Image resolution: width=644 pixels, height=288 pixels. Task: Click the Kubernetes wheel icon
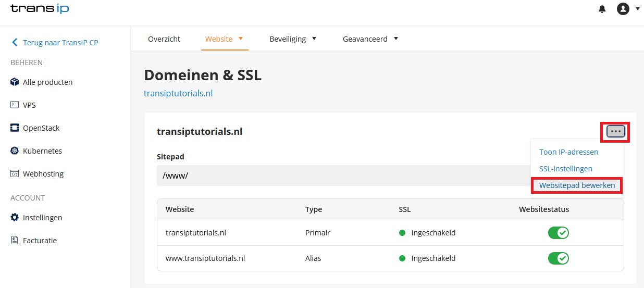click(15, 151)
